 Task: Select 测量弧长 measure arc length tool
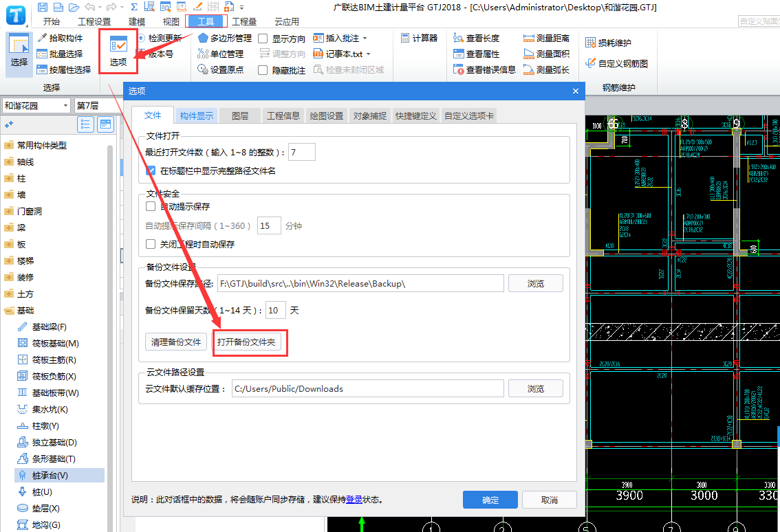pos(546,69)
